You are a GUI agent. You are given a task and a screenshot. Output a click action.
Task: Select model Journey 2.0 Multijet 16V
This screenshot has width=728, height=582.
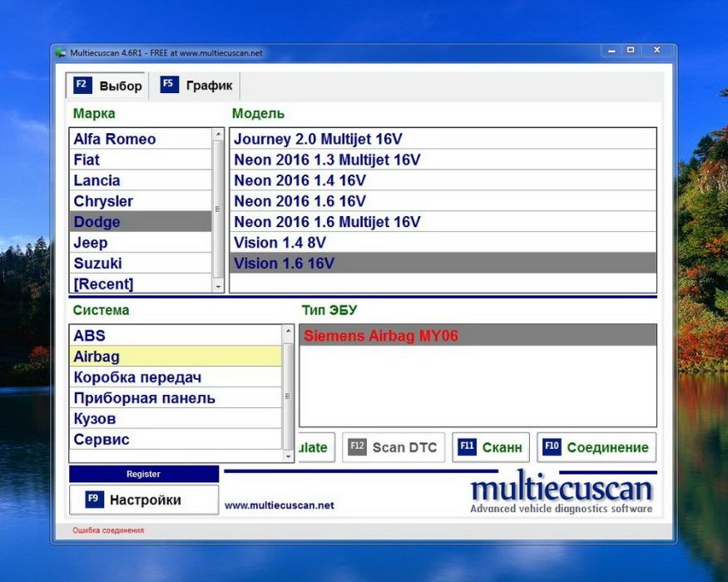click(x=443, y=139)
